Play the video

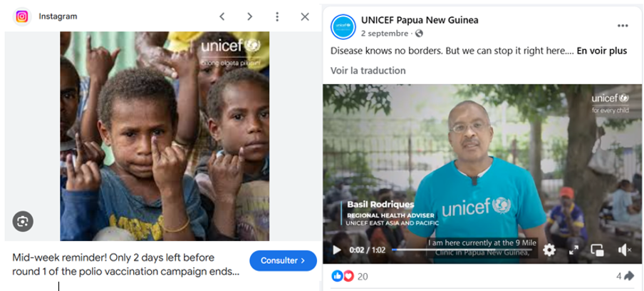[x=337, y=250]
